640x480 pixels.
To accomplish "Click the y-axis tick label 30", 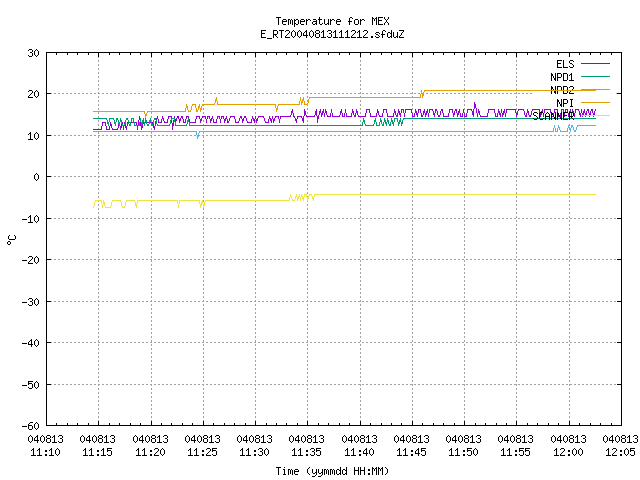I will click(x=33, y=53).
